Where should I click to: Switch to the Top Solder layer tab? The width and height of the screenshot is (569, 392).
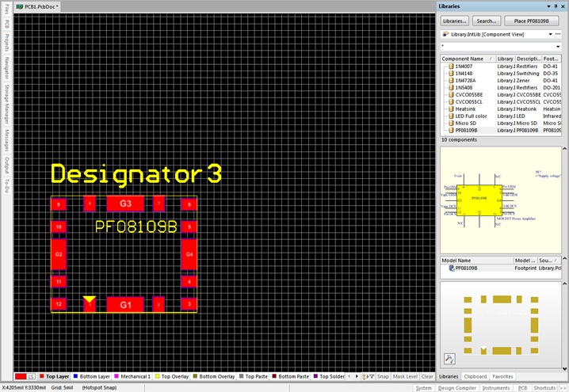(329, 376)
